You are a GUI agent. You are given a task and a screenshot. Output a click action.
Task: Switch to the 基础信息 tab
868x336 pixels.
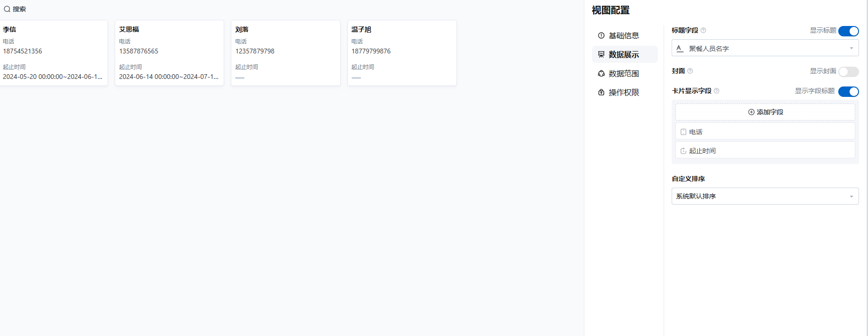point(624,35)
